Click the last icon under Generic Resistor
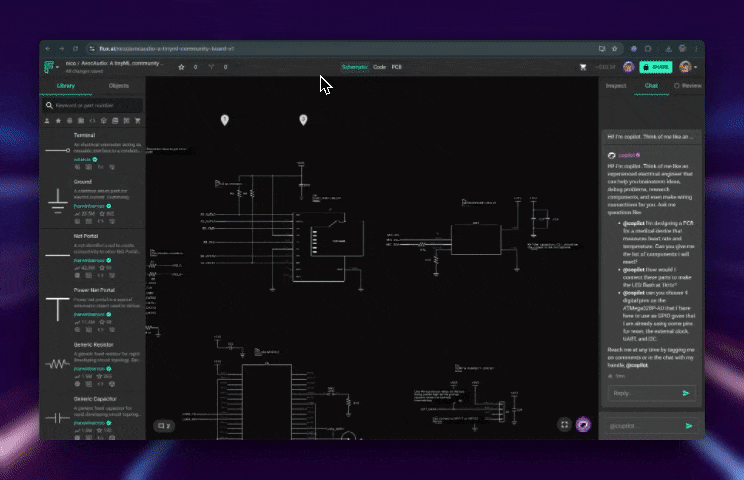Image resolution: width=744 pixels, height=480 pixels. pos(112,384)
